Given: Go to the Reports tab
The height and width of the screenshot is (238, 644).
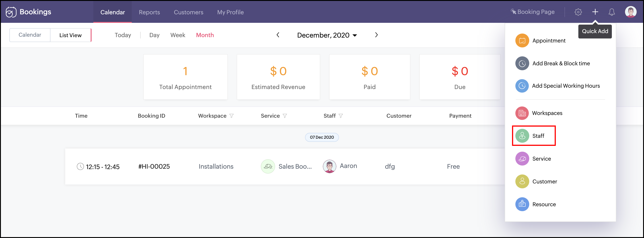Looking at the screenshot, I should point(149,12).
